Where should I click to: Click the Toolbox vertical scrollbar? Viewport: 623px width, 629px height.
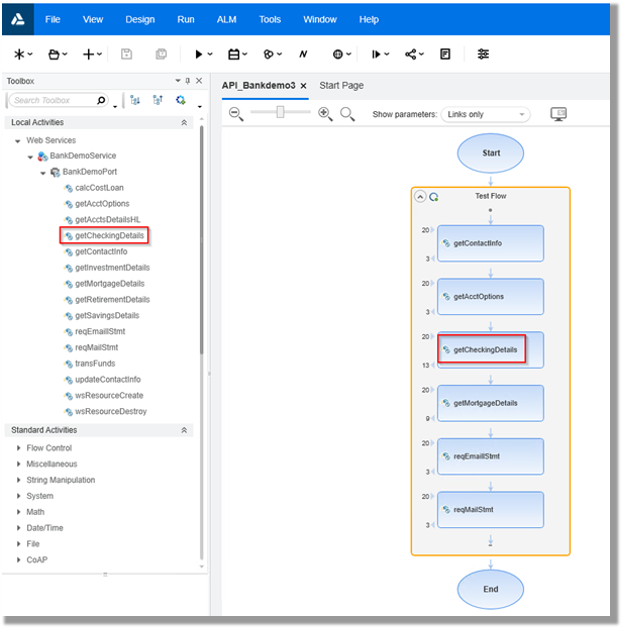coord(201,241)
